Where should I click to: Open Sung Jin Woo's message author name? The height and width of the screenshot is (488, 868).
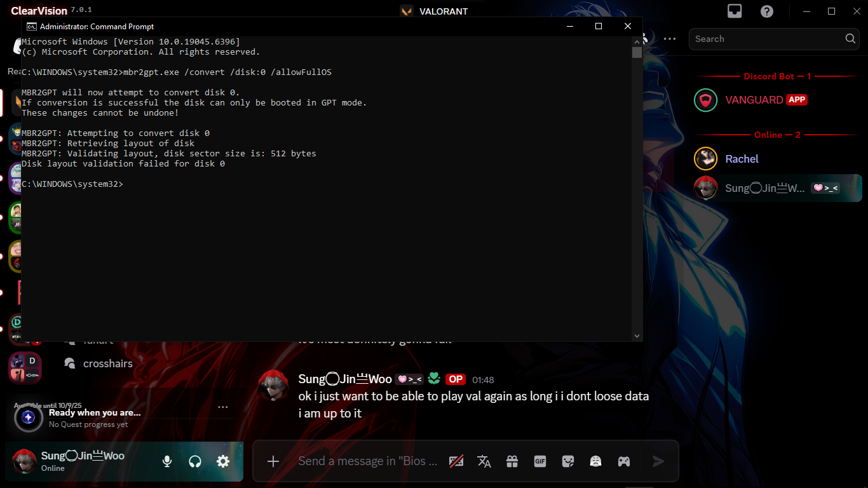(x=345, y=379)
